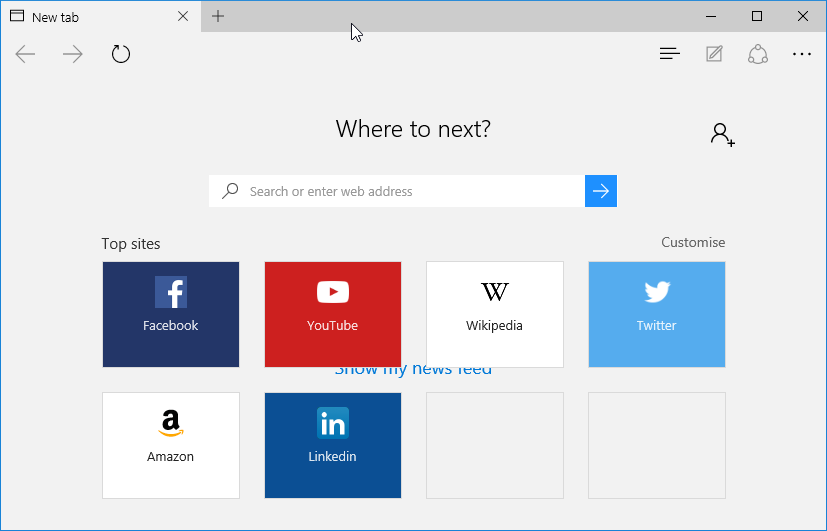This screenshot has height=531, width=827.
Task: Open the Amazon top site tile
Action: pos(171,445)
